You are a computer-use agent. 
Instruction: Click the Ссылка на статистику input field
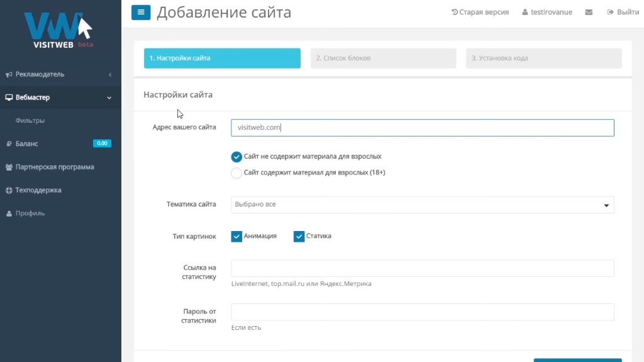[422, 268]
